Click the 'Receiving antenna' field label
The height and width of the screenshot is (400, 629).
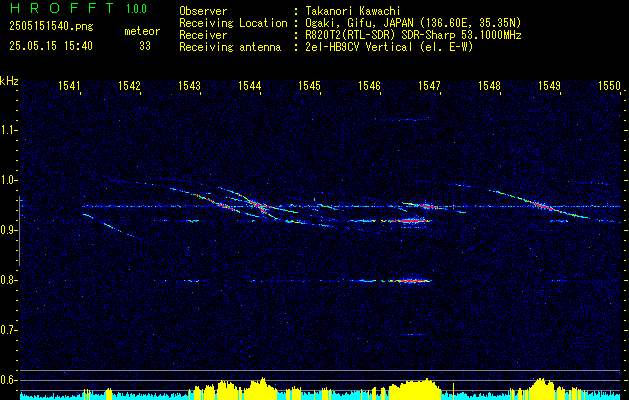[230, 47]
